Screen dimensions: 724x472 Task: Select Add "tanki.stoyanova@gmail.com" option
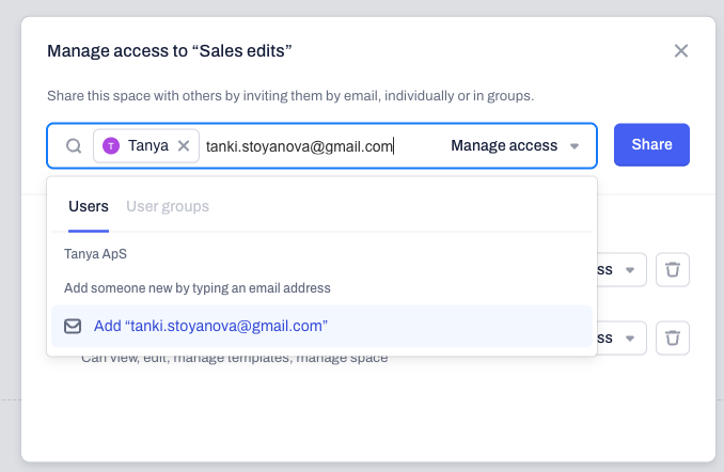coord(322,326)
